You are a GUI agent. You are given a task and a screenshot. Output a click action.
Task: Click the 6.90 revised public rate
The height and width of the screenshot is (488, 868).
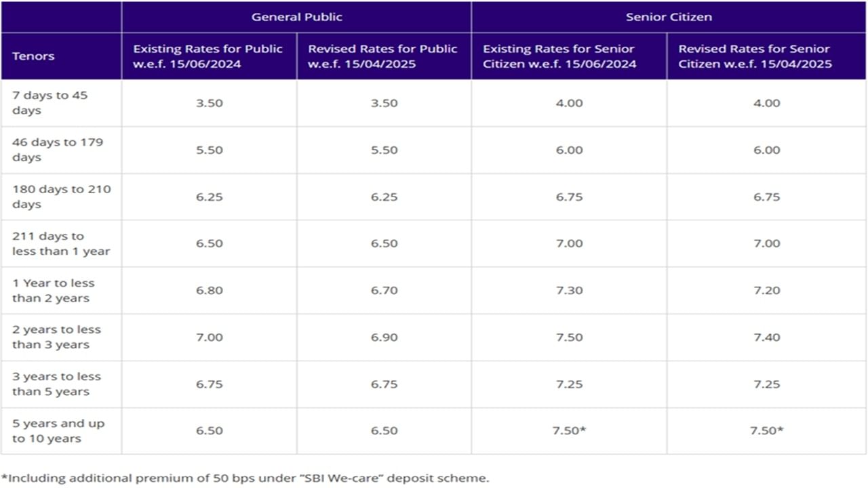click(x=384, y=337)
